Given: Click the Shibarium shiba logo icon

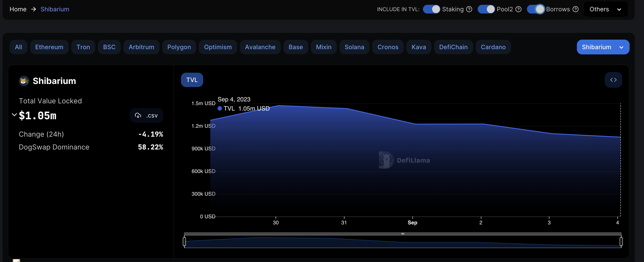Looking at the screenshot, I should click(24, 81).
